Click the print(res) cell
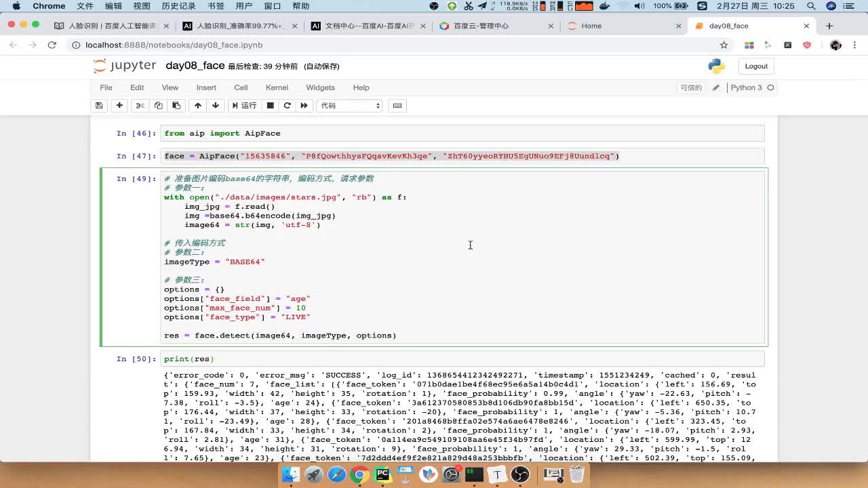The image size is (868, 488). click(462, 359)
